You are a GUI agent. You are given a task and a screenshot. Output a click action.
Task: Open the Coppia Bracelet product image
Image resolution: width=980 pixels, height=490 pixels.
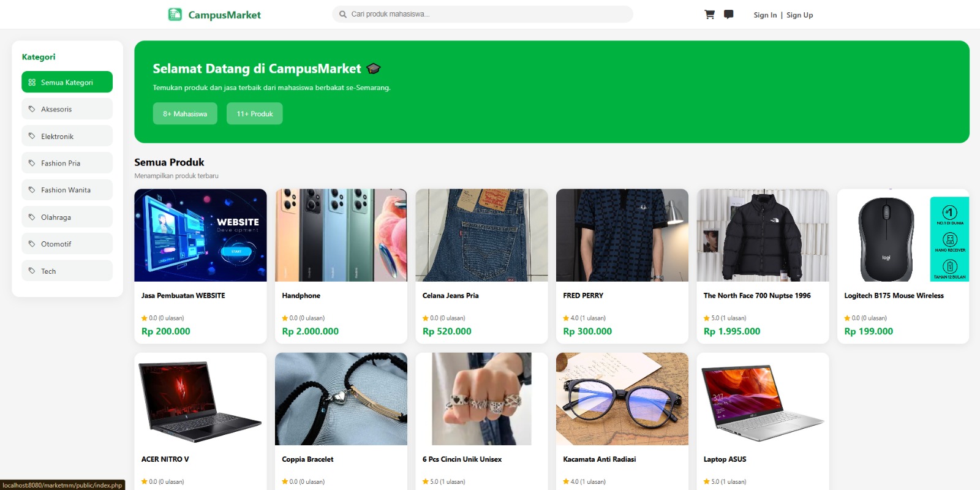point(341,399)
